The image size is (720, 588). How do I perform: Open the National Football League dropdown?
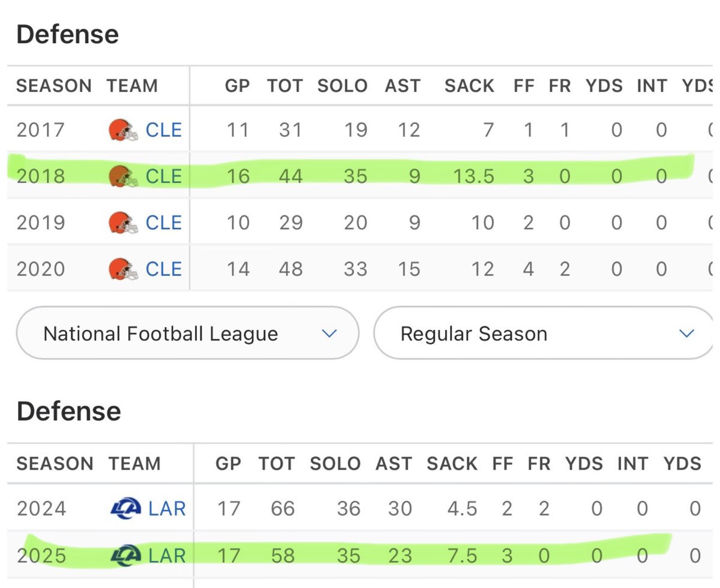point(188,334)
